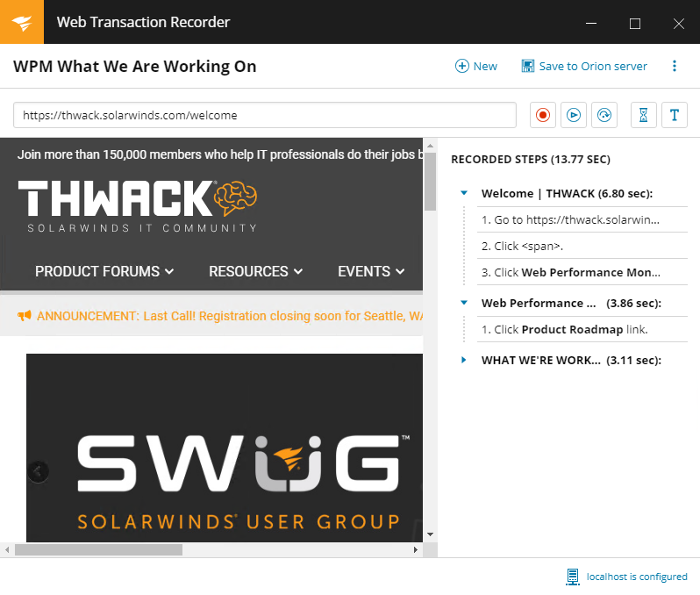700x595 pixels.
Task: Click the SolarWinds logo in title bar
Action: 22,22
